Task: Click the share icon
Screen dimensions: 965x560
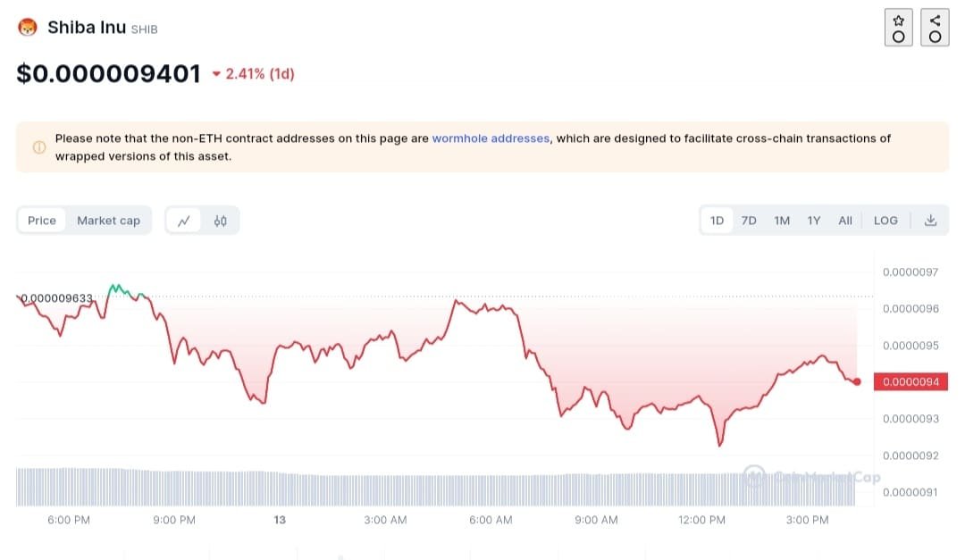Action: point(935,27)
